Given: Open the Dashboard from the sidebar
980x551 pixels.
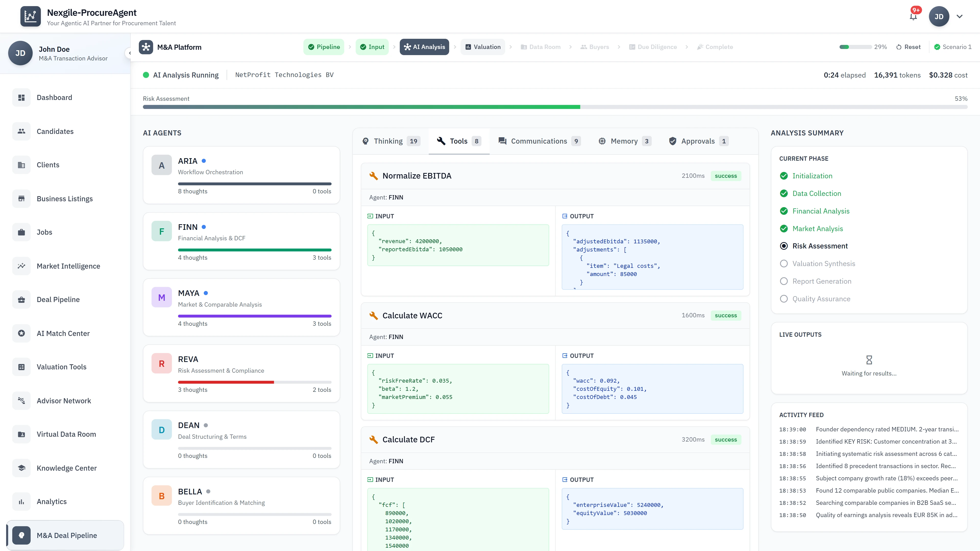Looking at the screenshot, I should point(54,97).
